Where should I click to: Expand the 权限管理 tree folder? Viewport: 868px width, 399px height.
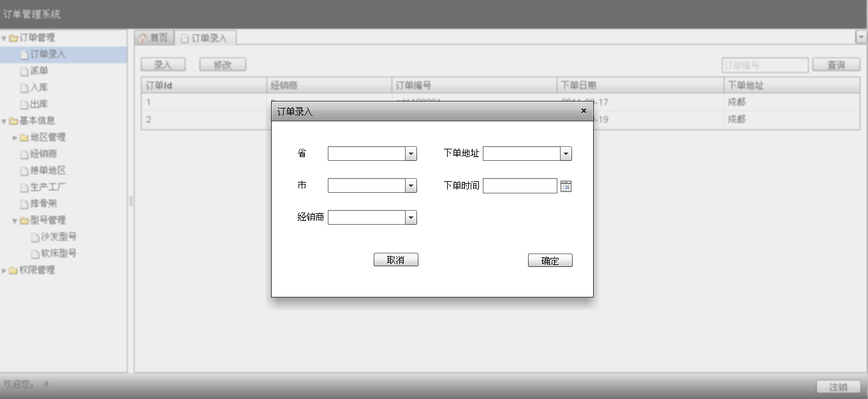pos(4,271)
